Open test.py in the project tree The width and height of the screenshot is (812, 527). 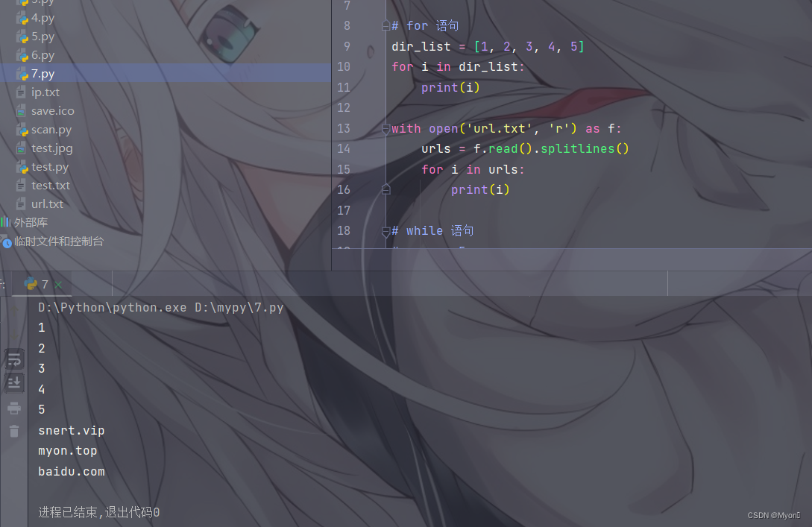50,167
